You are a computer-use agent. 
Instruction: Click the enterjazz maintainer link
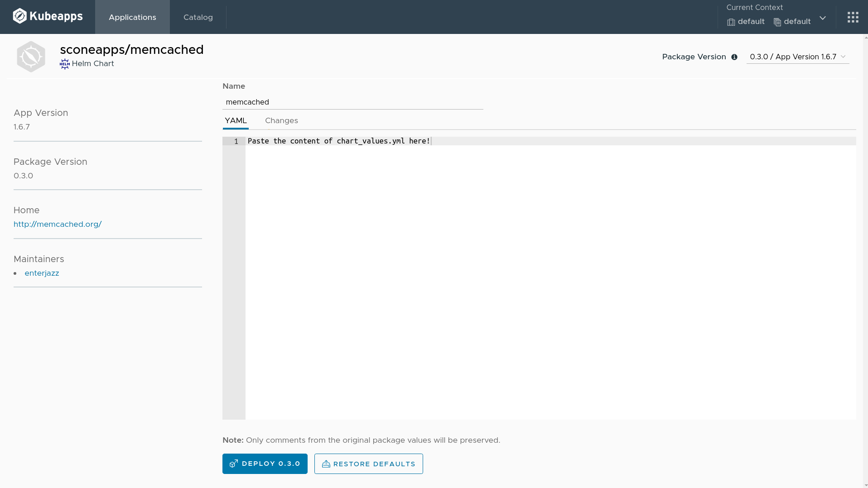click(42, 273)
